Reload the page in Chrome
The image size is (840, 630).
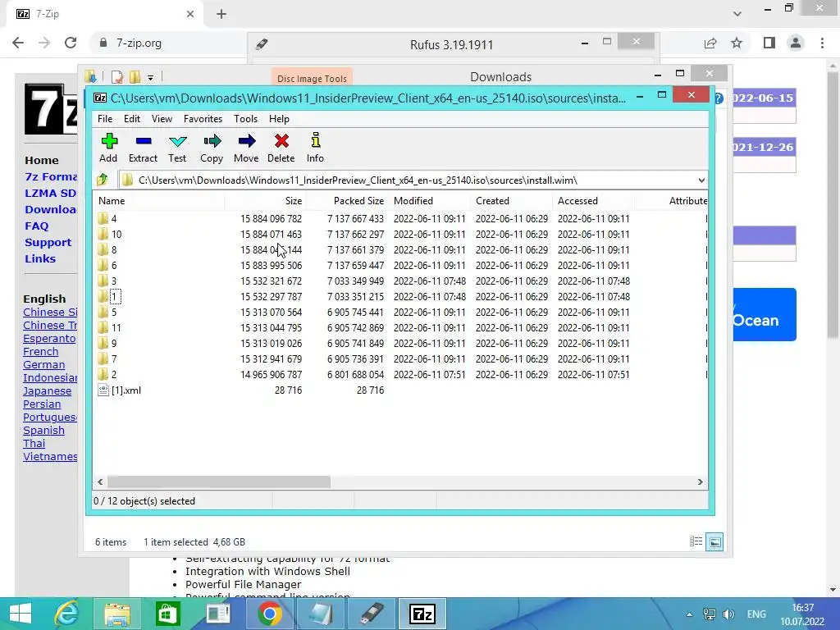pyautogui.click(x=71, y=43)
